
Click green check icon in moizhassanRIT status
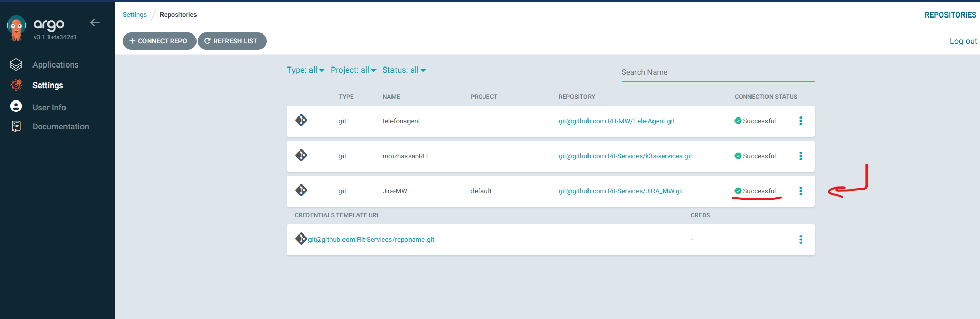(738, 156)
